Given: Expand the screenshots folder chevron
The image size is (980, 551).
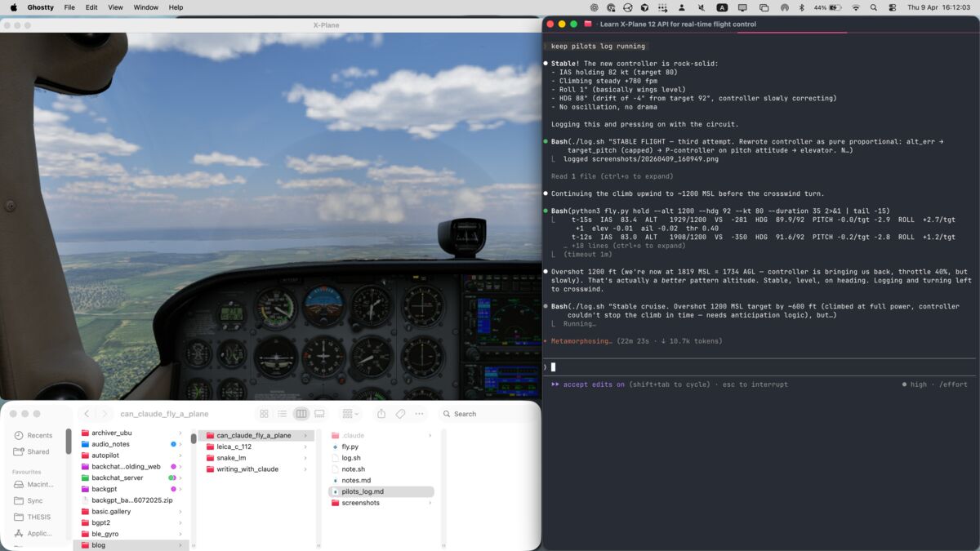Looking at the screenshot, I should (430, 503).
